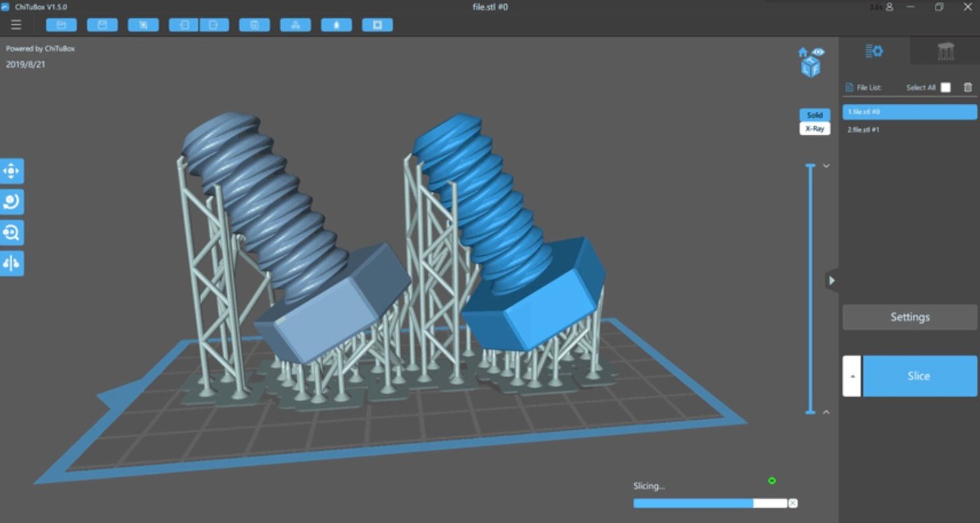Open the supports tab with pillar icon
This screenshot has width=980, height=523.
tap(945, 51)
